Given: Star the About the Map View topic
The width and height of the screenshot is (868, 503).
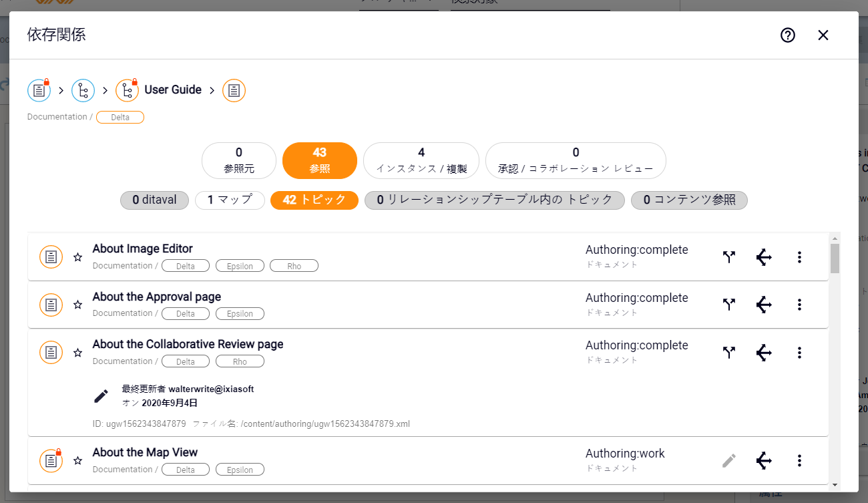Looking at the screenshot, I should [77, 461].
